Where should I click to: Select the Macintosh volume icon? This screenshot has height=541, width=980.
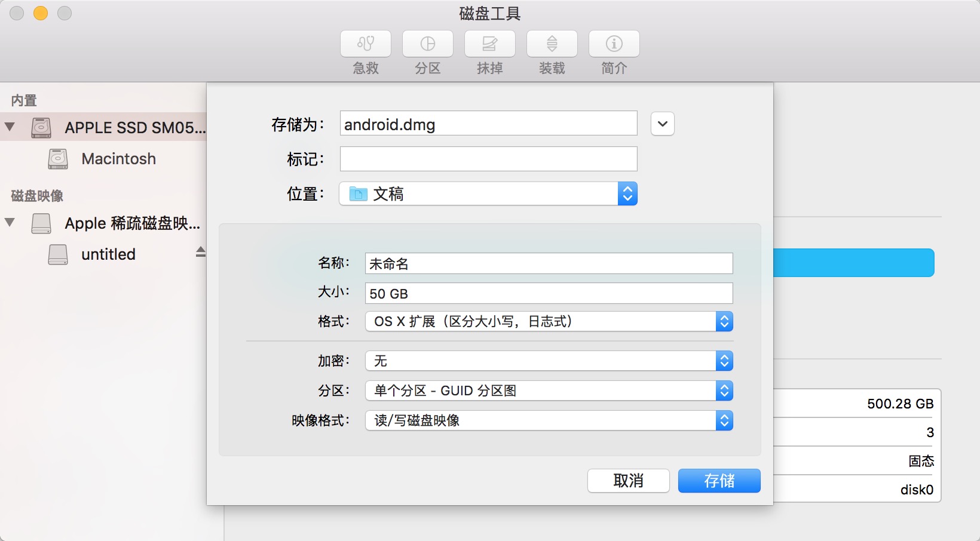point(58,159)
